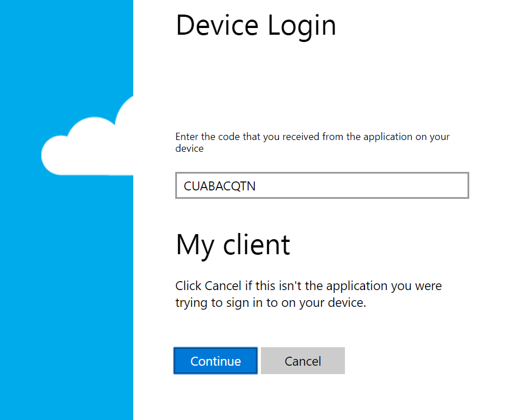Click blue panel area above the cloud
Screen dimensions: 514x420
coord(67,46)
